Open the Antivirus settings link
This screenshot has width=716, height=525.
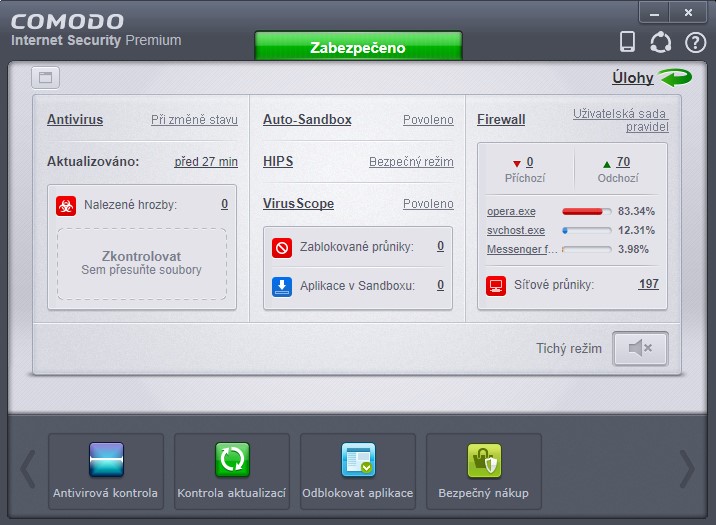click(75, 120)
